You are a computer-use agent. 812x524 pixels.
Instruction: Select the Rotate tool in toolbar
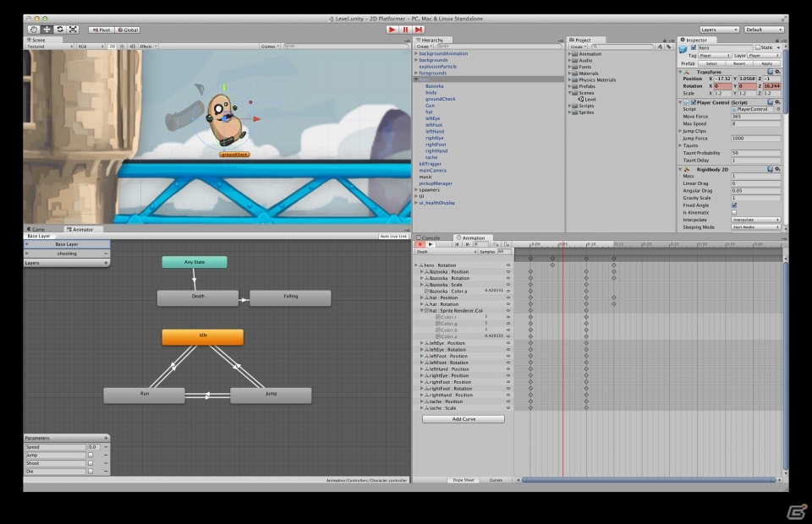pos(60,30)
